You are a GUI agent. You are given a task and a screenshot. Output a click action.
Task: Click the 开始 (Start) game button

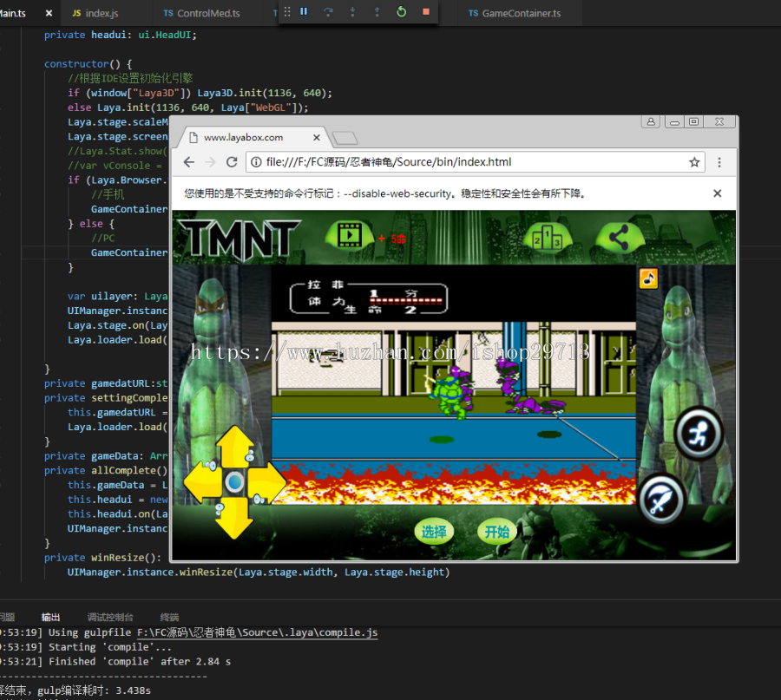[x=497, y=532]
